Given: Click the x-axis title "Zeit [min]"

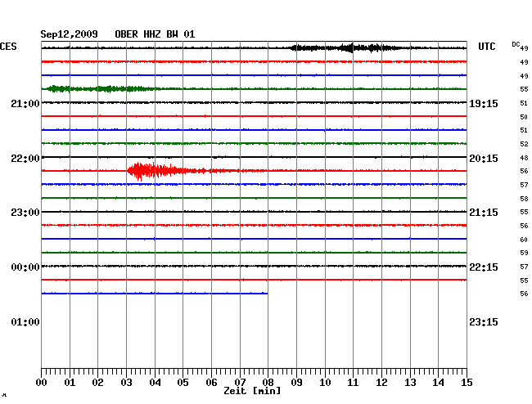Looking at the screenshot, I should (x=252, y=391).
